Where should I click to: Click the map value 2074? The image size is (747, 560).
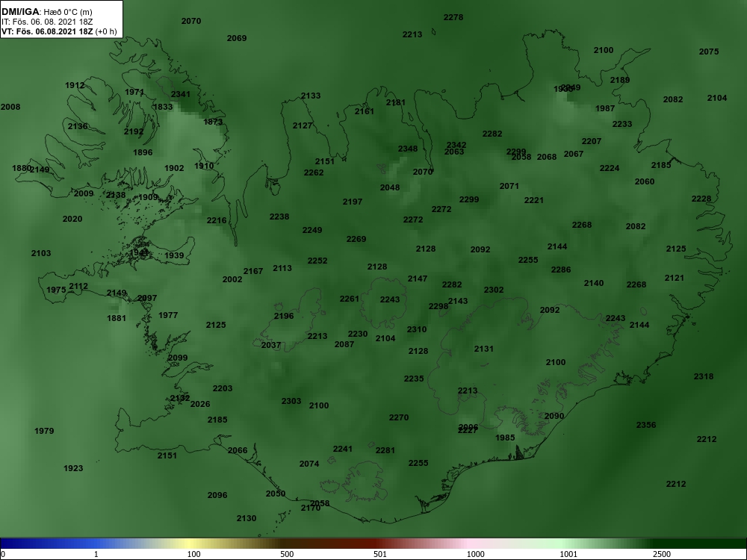(309, 464)
